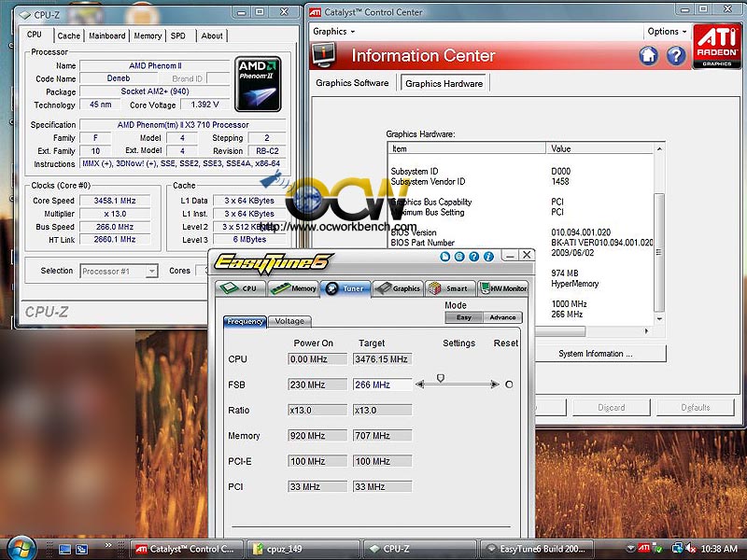Open the EasyTune6 CPU tab

[240, 288]
